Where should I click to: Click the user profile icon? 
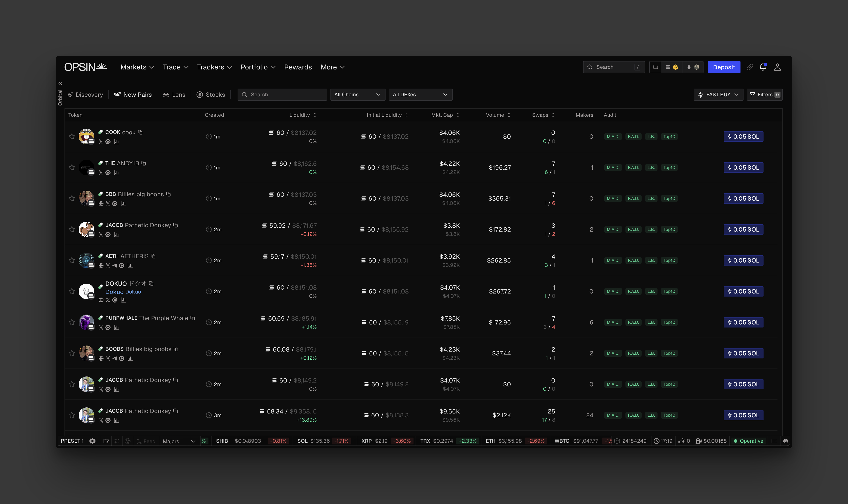pyautogui.click(x=777, y=67)
